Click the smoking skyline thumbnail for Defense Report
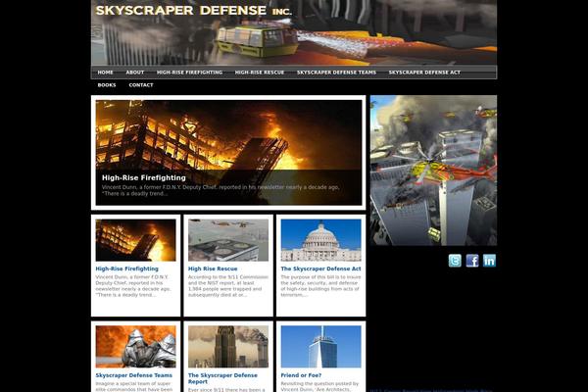588x392 pixels. [228, 347]
